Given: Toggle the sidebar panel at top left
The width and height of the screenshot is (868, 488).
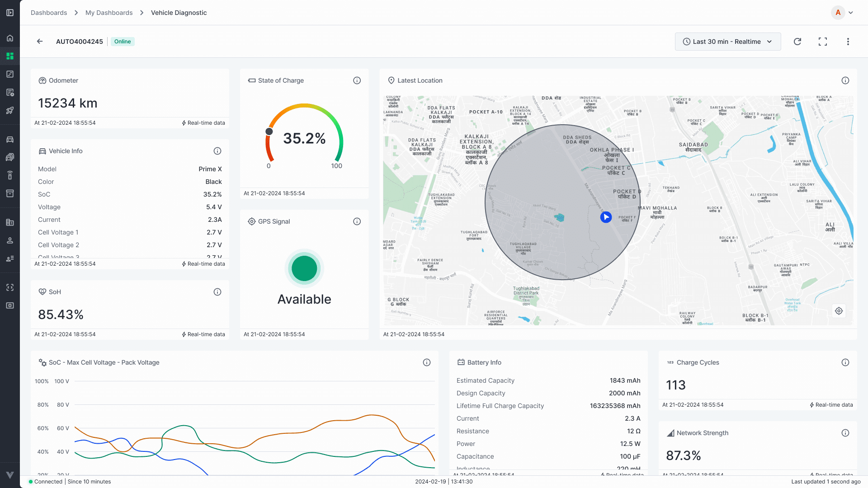Looking at the screenshot, I should coord(10,13).
